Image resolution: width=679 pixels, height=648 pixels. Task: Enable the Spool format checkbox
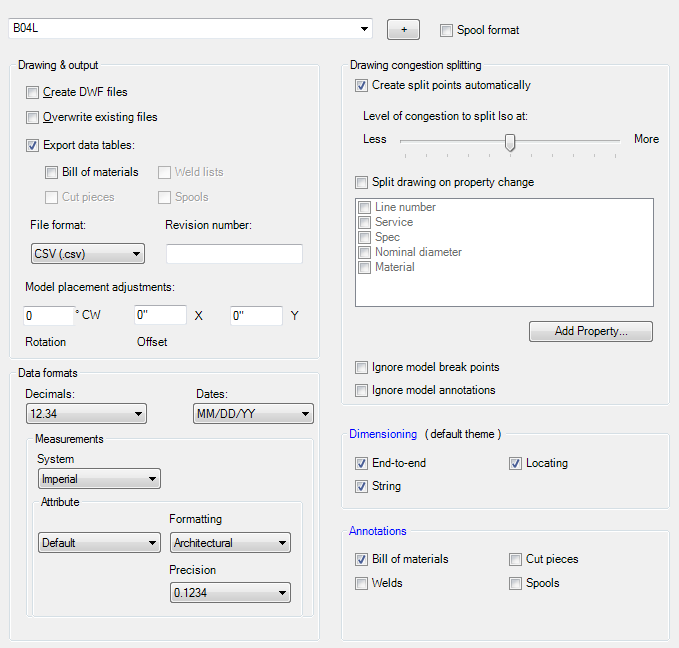click(446, 30)
